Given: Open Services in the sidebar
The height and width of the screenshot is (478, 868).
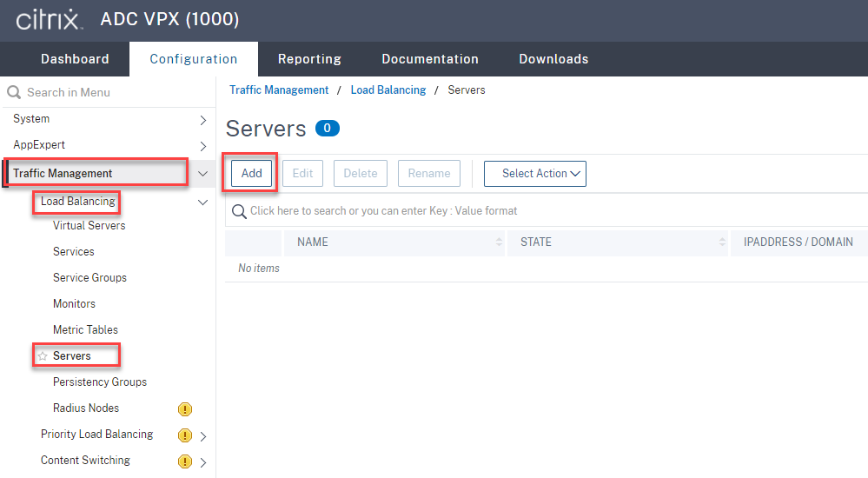Looking at the screenshot, I should [74, 251].
